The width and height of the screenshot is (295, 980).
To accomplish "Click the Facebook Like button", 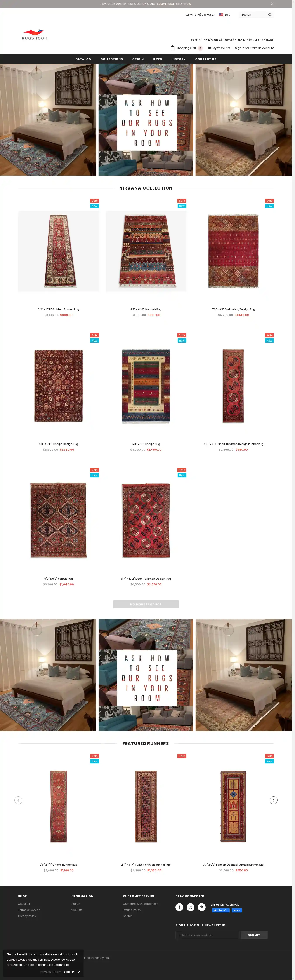I will 220,910.
